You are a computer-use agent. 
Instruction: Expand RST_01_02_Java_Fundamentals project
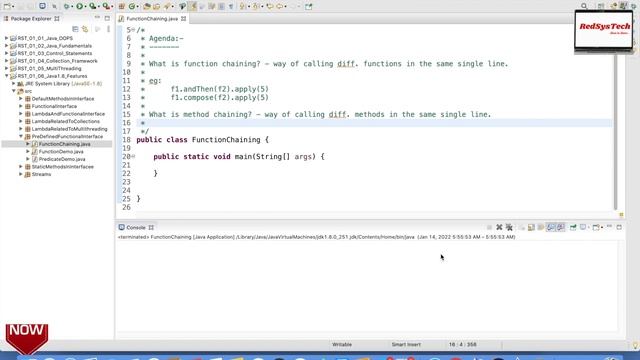tap(6, 46)
